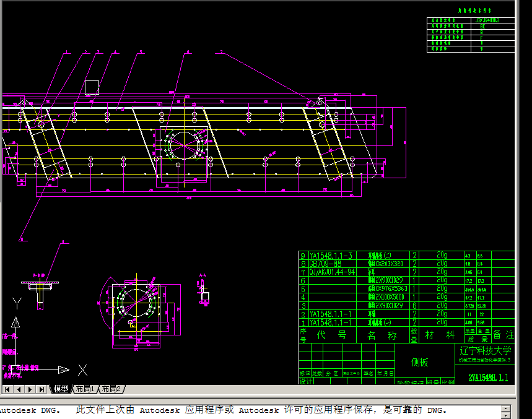Image resolution: width=532 pixels, height=419 pixels.
Task: Open the 布局2 layout tab
Action: tap(111, 389)
